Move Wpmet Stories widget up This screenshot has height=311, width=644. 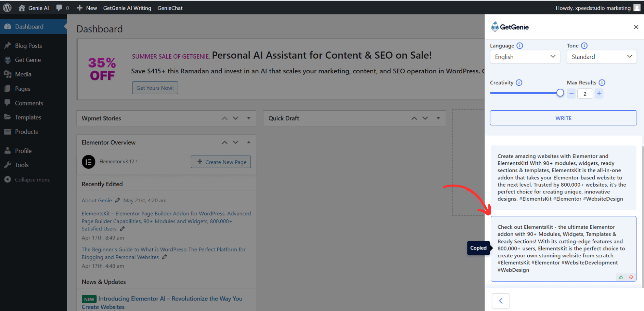pyautogui.click(x=225, y=118)
